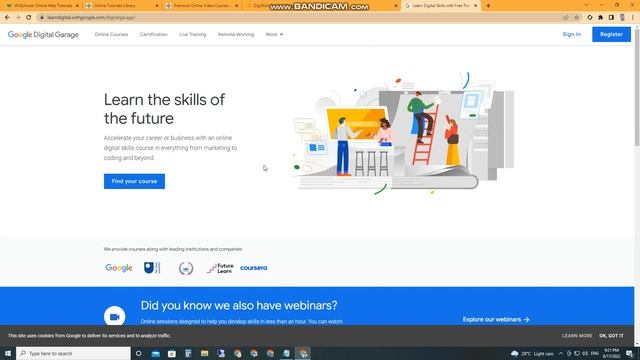Click the webinar video camera icon
This screenshot has height=360, width=640.
115,316
